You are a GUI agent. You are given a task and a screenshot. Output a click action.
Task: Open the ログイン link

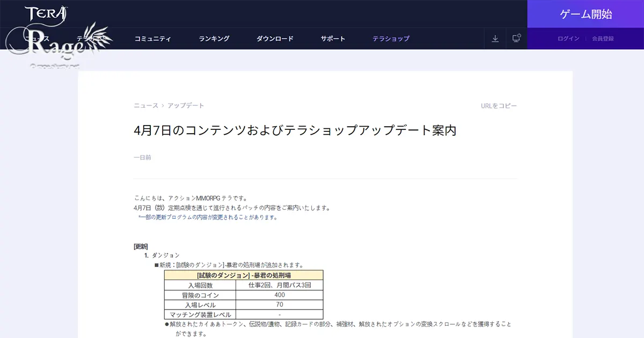tap(569, 38)
